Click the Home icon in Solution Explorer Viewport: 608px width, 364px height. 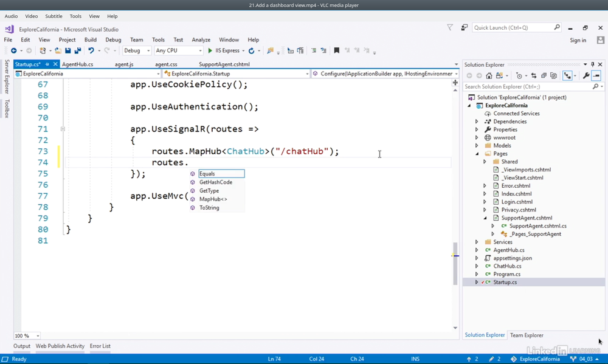[489, 76]
